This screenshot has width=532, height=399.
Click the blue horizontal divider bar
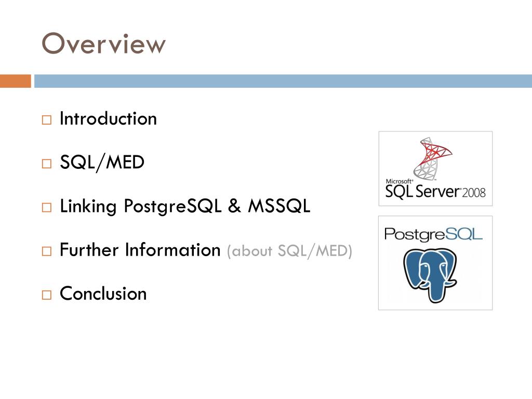(x=283, y=81)
